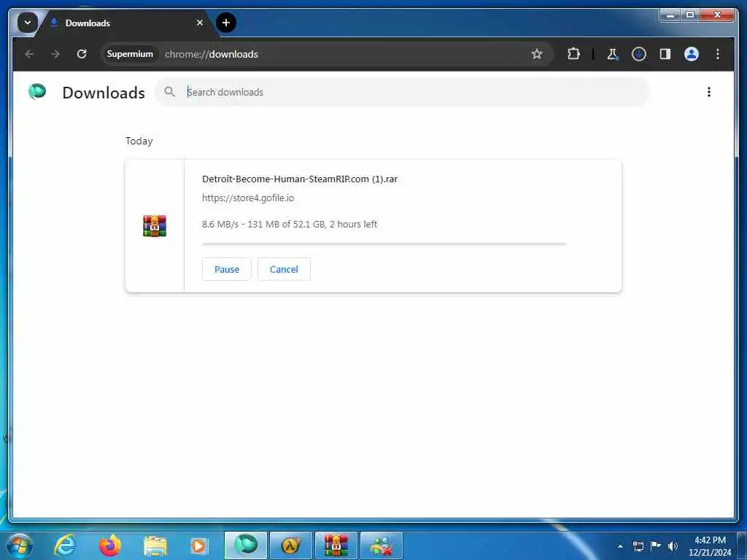Open the profile avatar menu

coord(691,54)
